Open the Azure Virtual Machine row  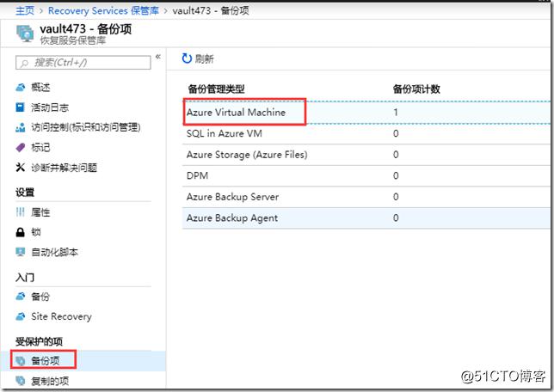[x=366, y=113]
